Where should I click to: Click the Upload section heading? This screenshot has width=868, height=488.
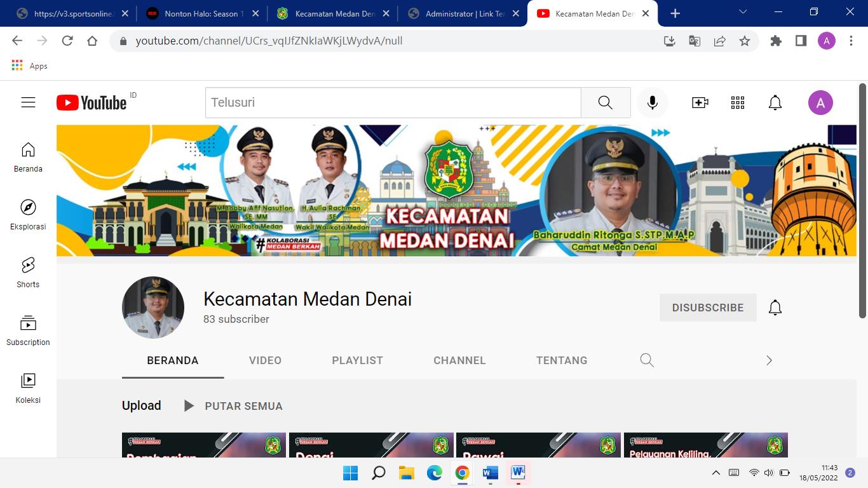[x=142, y=405]
